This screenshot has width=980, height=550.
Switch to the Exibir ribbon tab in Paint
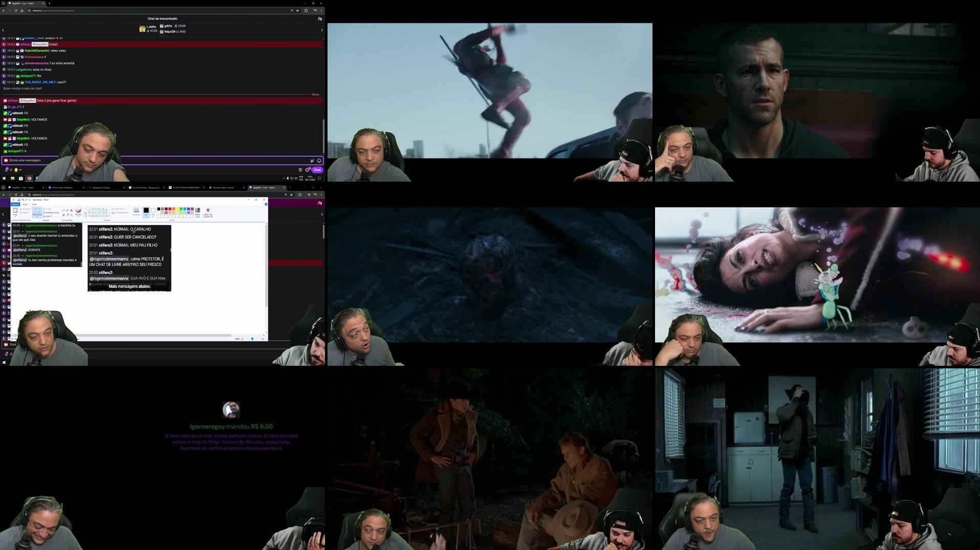coord(34,204)
